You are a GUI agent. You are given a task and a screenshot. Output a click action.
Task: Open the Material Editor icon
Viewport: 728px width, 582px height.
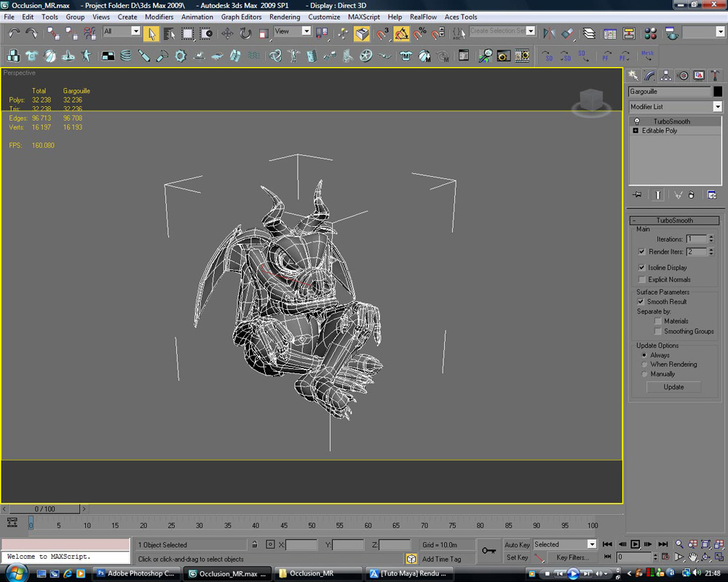click(651, 33)
